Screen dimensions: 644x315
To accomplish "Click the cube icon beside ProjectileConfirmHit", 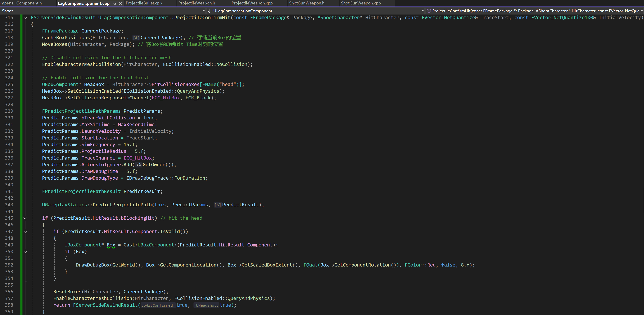I will point(429,11).
